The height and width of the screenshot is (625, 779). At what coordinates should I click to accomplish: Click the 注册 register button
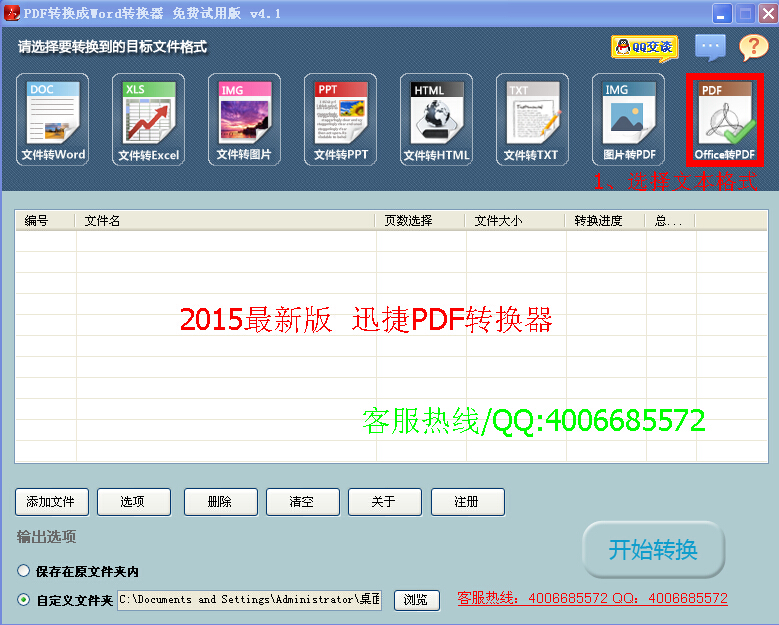(468, 502)
